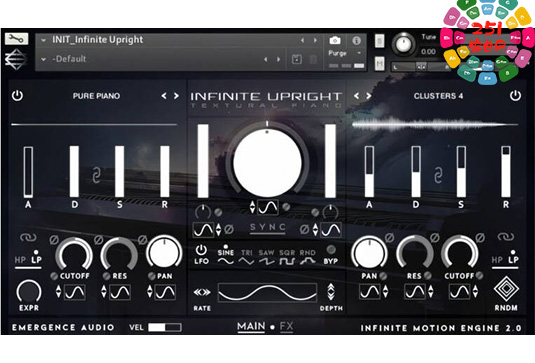535x363 pixels.
Task: Click the CLUSTERS 4 source name
Action: pyautogui.click(x=438, y=96)
